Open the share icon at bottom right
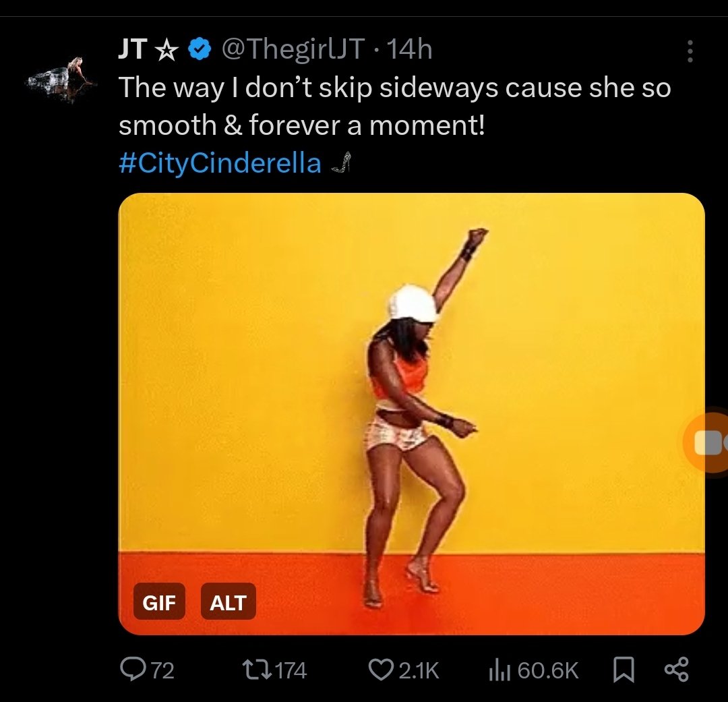This screenshot has width=728, height=702. pos(677,670)
